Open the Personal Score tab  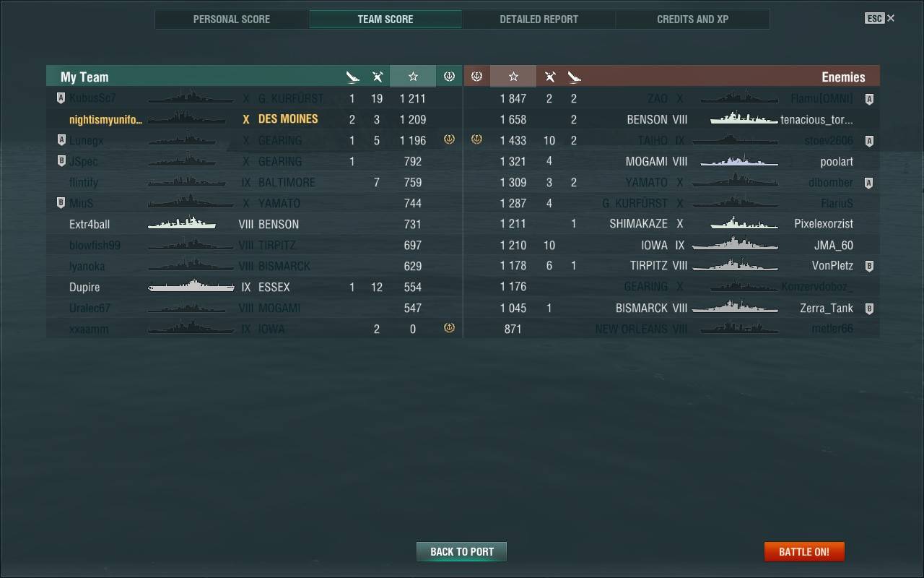click(232, 19)
